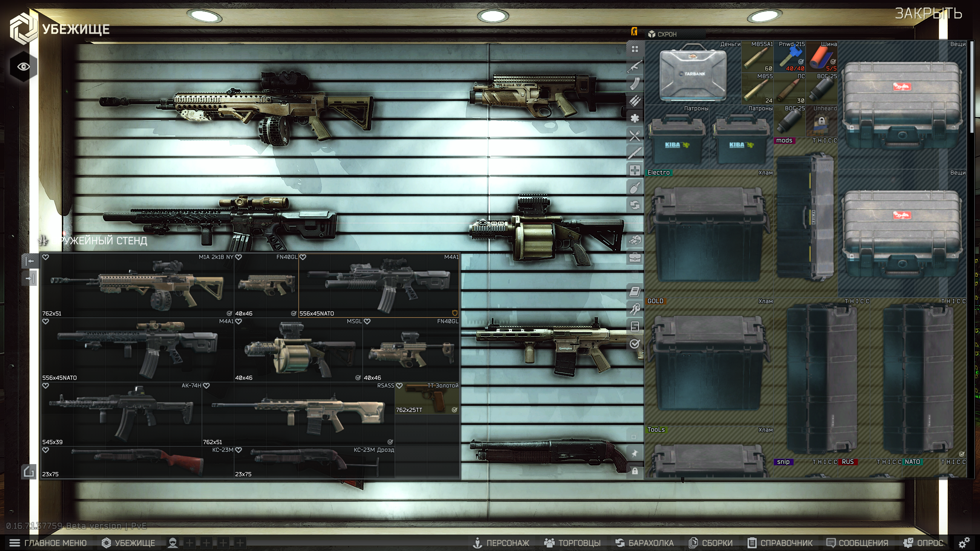Click the Hideout hexagon logo
This screenshot has height=551, width=980.
(x=24, y=29)
